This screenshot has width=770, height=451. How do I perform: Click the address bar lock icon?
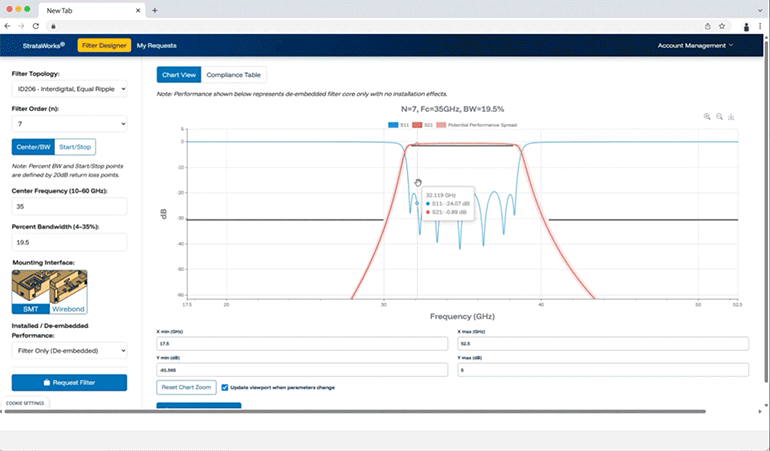[x=53, y=27]
